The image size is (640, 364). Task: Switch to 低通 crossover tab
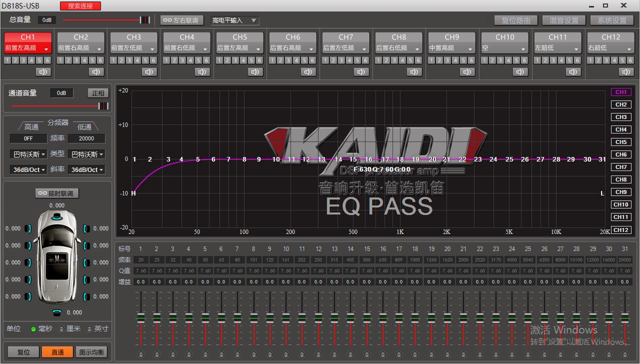[84, 127]
